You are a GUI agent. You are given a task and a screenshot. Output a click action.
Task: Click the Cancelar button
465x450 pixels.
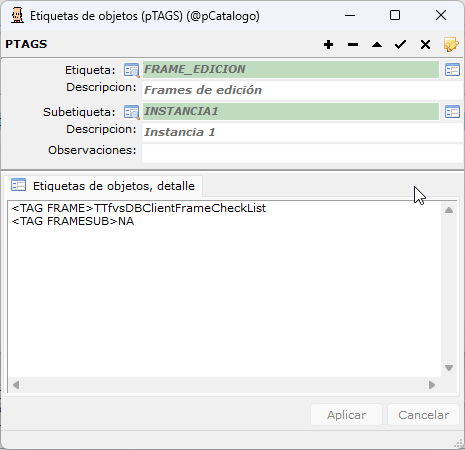[x=423, y=415]
